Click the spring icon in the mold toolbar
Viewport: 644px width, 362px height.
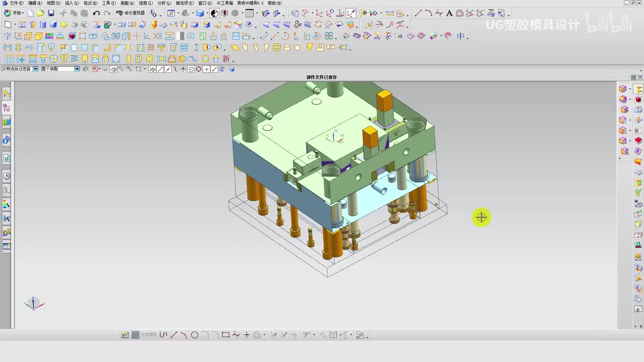coord(74,59)
